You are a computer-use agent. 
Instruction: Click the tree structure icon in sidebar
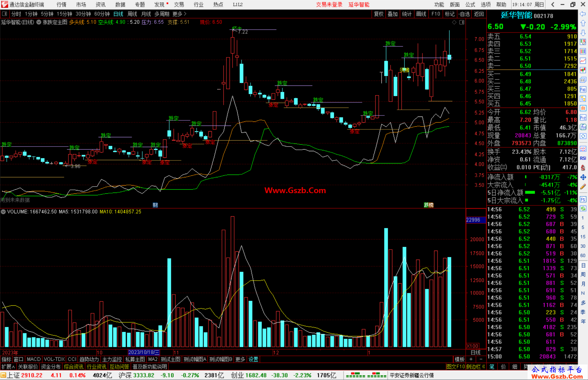click(x=583, y=99)
